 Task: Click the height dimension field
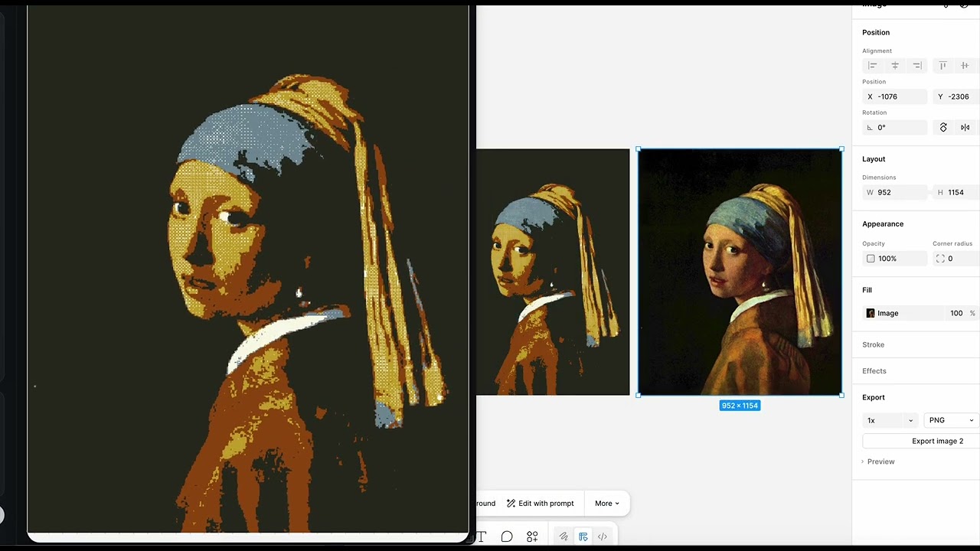coord(955,192)
